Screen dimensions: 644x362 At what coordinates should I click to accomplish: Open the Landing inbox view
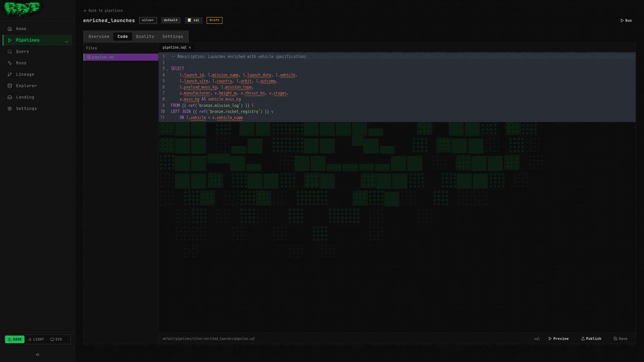[25, 97]
